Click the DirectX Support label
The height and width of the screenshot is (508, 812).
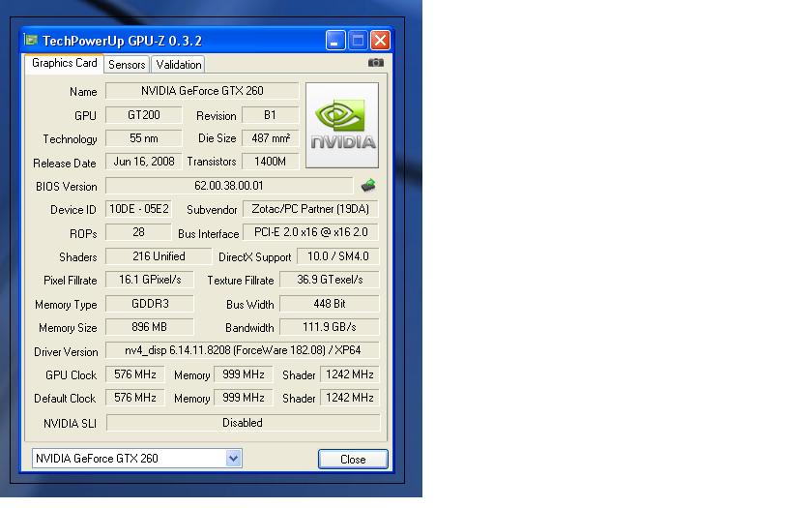point(255,257)
